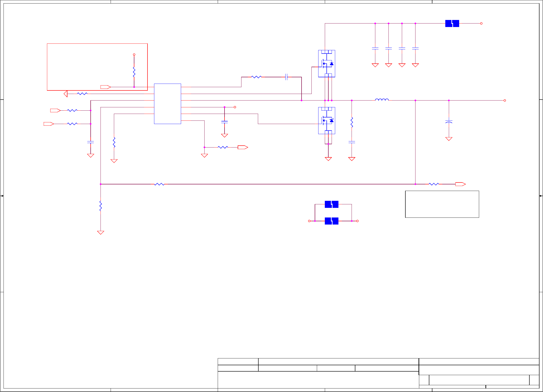Click the polarized capacitor near the output
This screenshot has height=392, width=543.
coord(449,122)
